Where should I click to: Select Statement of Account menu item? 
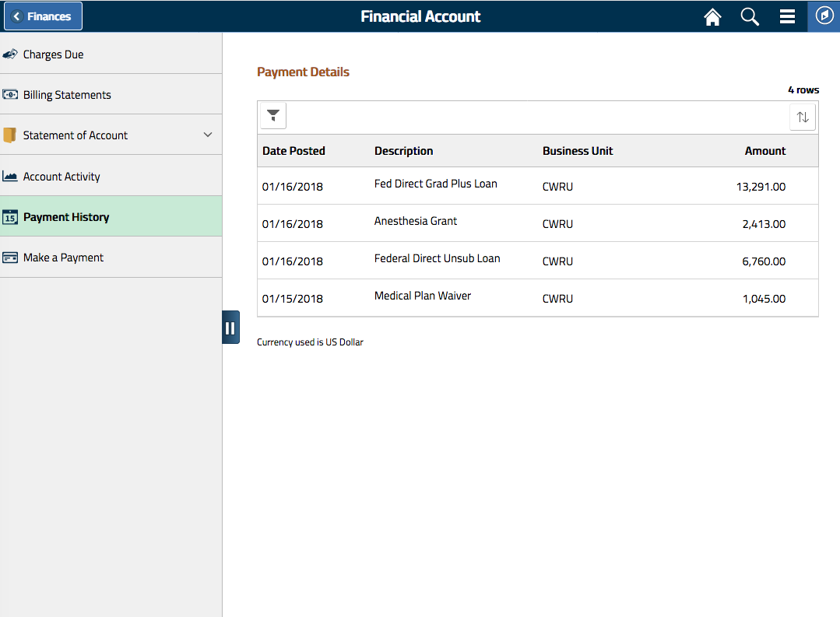[x=111, y=135]
